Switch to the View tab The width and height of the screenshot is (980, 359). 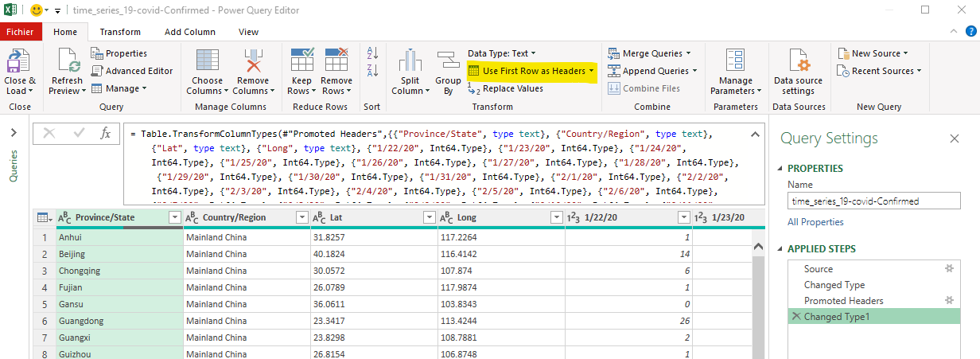[x=248, y=32]
